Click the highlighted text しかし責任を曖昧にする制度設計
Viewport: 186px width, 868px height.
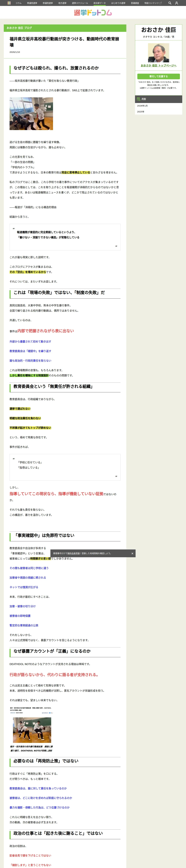click(x=29, y=375)
